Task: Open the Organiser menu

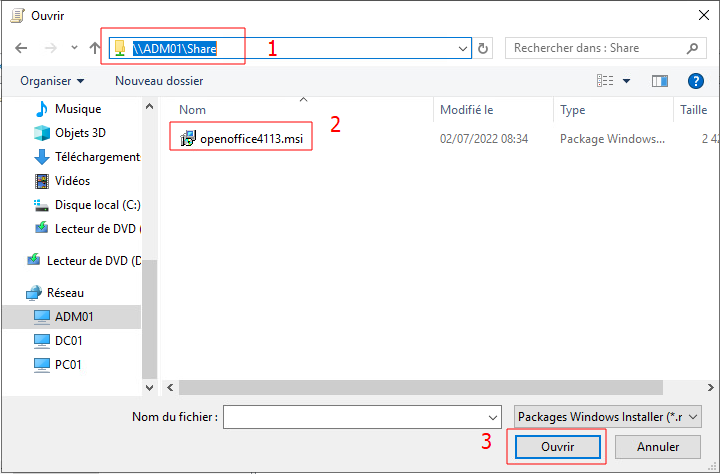Action: (52, 80)
